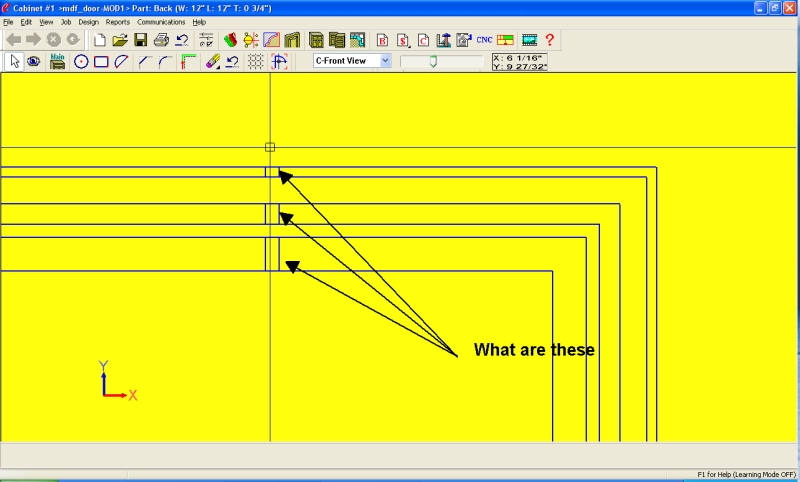Click the Main cabinet button
This screenshot has width=800, height=482.
(x=58, y=61)
